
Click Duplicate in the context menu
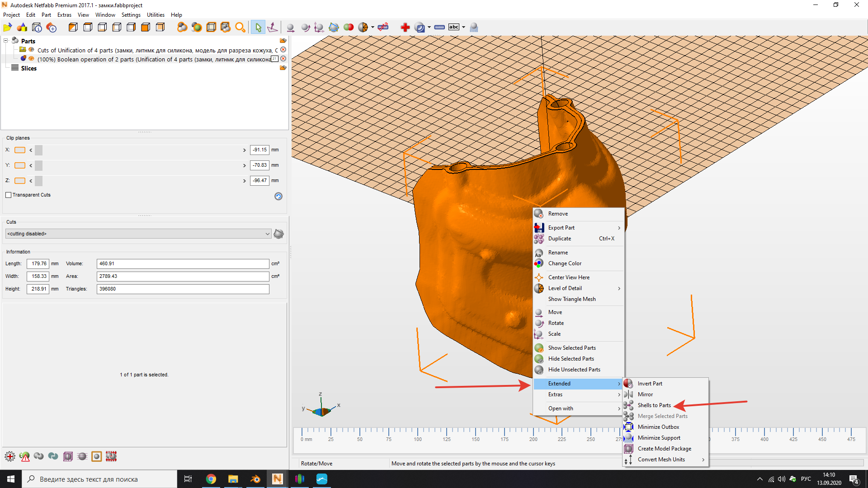560,238
